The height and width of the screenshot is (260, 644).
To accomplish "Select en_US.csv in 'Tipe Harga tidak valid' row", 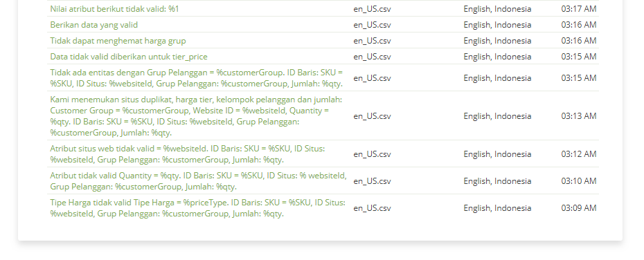I will pyautogui.click(x=372, y=208).
